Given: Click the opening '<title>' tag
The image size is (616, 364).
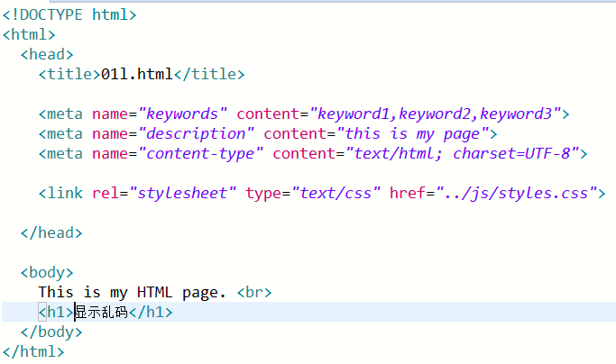Looking at the screenshot, I should (69, 74).
